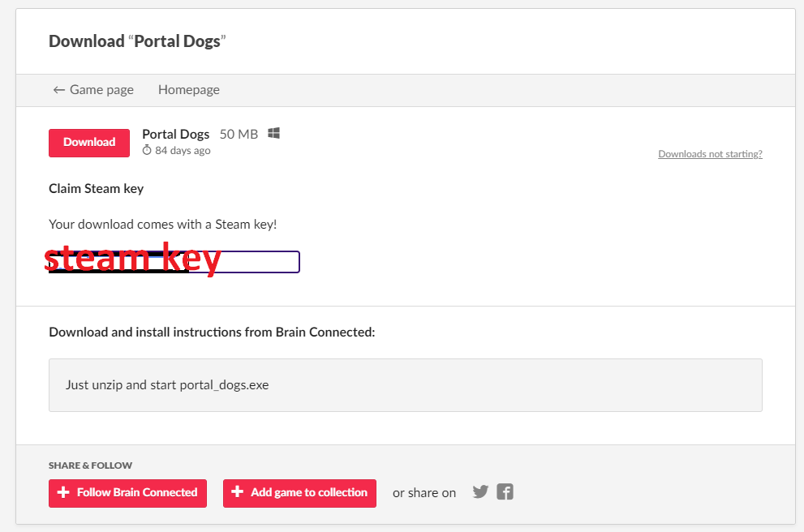
Task: Click the Download "Portal Dogs" page title
Action: point(137,41)
